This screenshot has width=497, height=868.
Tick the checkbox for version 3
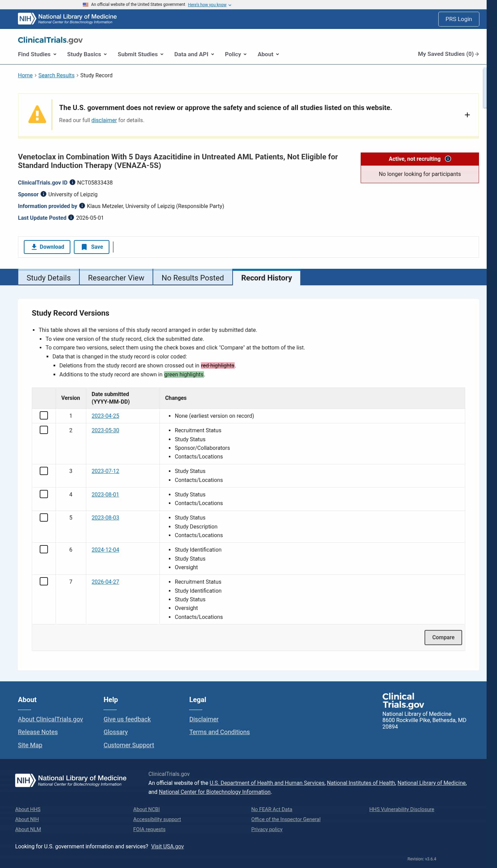[x=44, y=471]
